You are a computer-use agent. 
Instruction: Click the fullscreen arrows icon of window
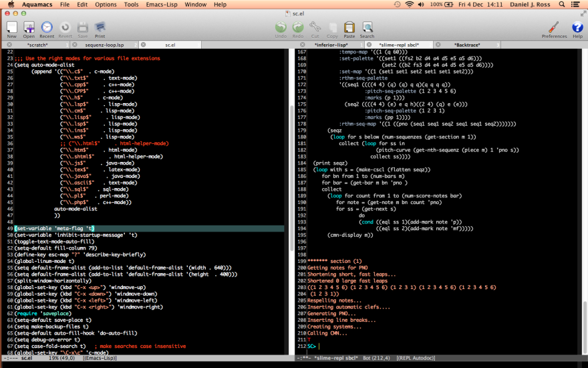[583, 13]
